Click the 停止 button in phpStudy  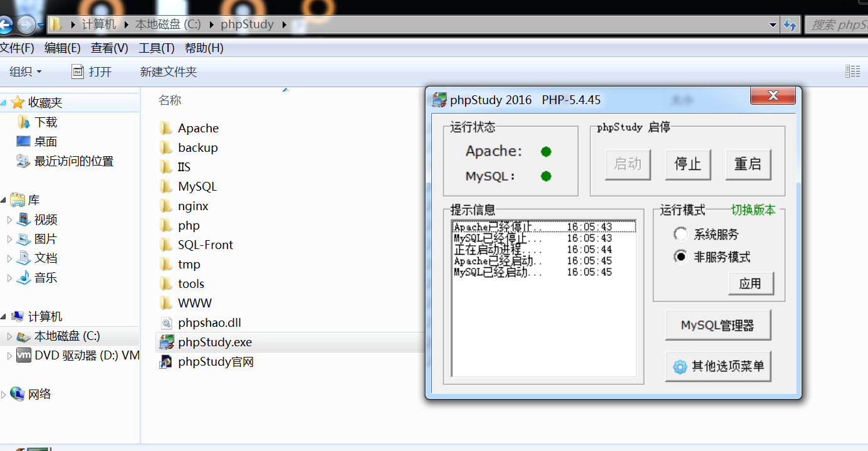tap(688, 164)
